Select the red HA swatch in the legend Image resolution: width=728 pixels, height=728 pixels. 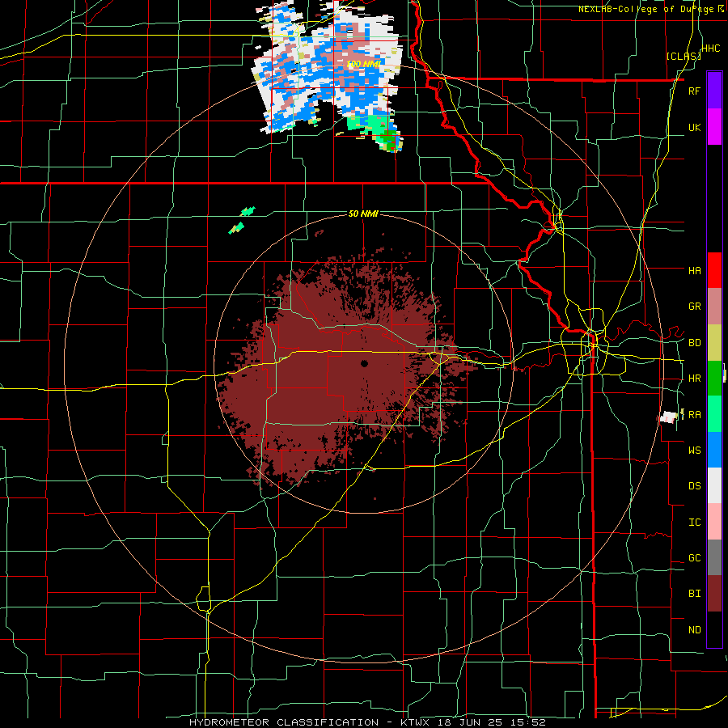[x=714, y=270]
